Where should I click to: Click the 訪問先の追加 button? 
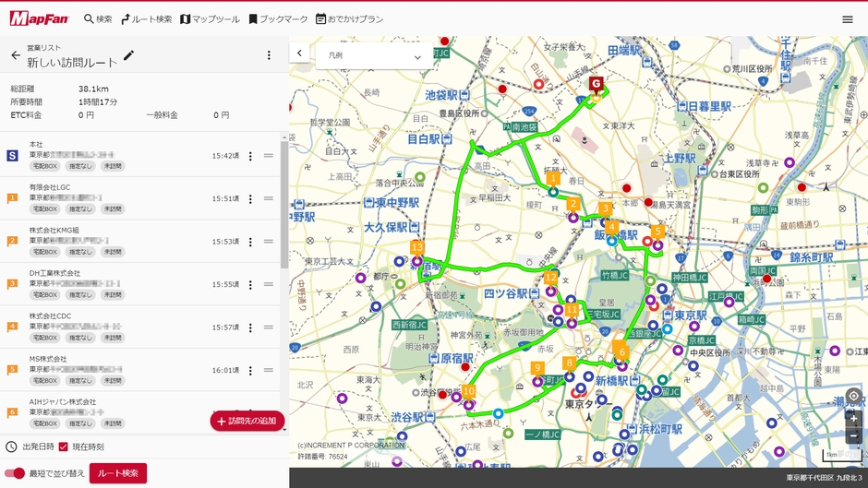tap(247, 421)
